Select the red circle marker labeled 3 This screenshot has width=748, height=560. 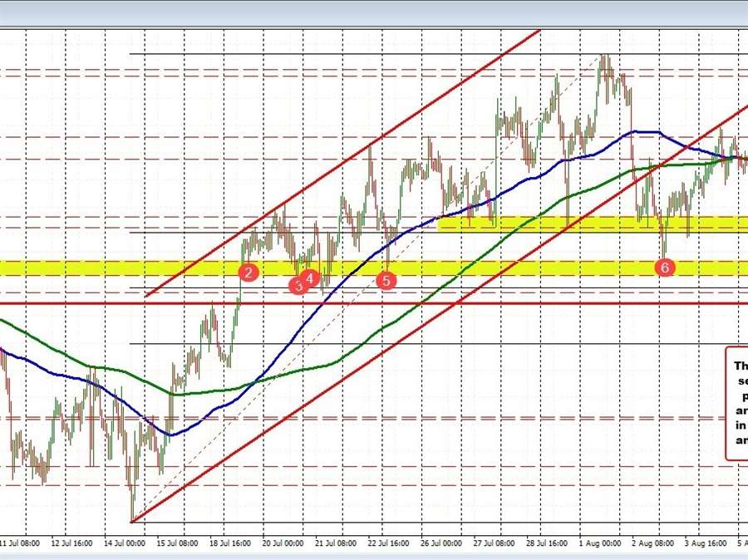[299, 286]
